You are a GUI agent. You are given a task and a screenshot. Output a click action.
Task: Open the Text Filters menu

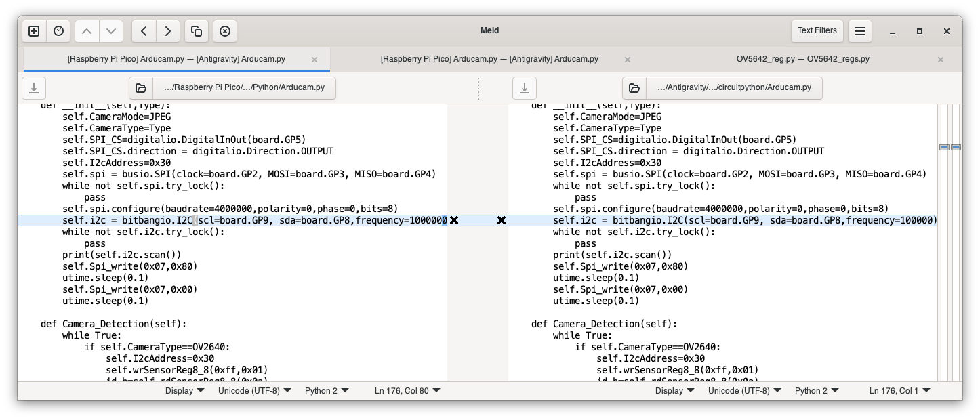tap(817, 30)
